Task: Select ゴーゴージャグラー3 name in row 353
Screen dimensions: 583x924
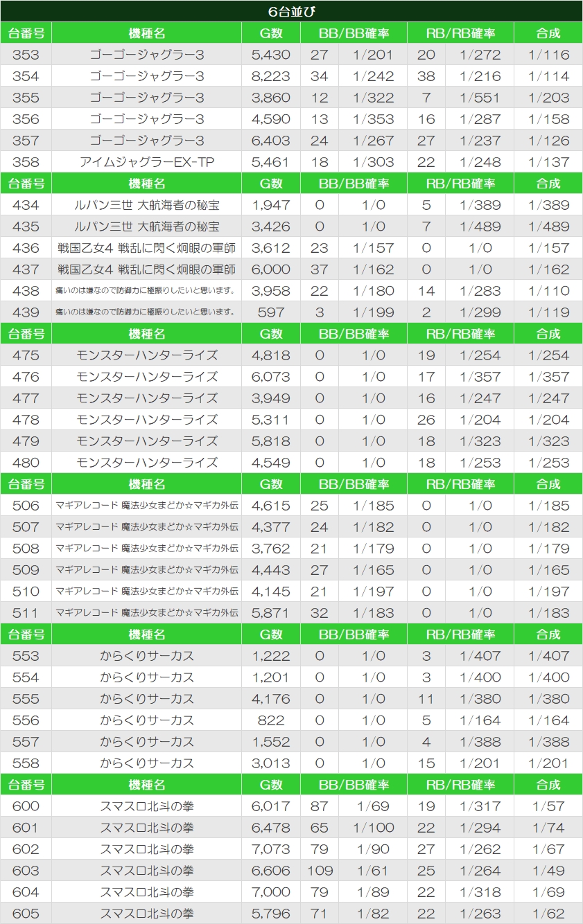Action: 147,55
